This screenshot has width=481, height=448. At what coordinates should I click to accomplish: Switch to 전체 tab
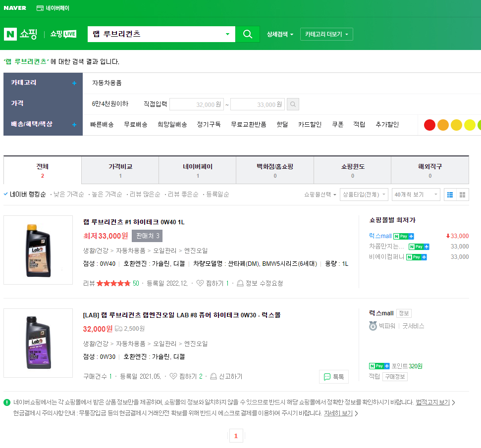click(x=42, y=170)
